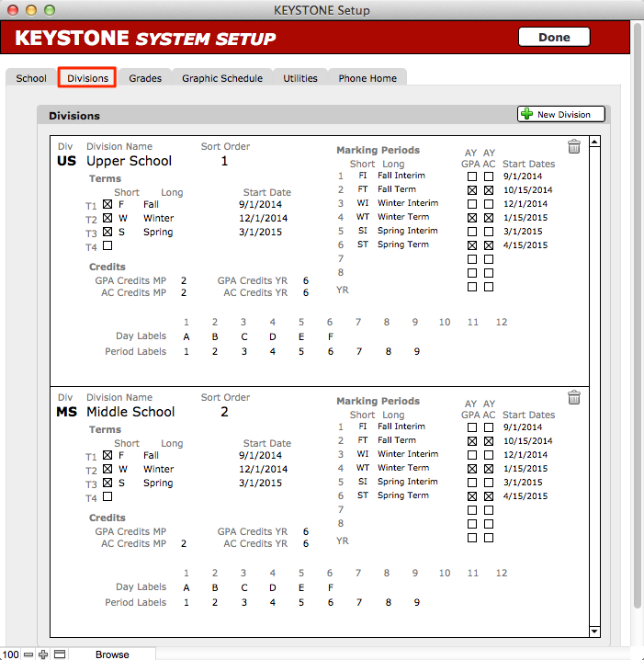
Task: Open the Browse mode popup in status bar
Action: pos(112,654)
